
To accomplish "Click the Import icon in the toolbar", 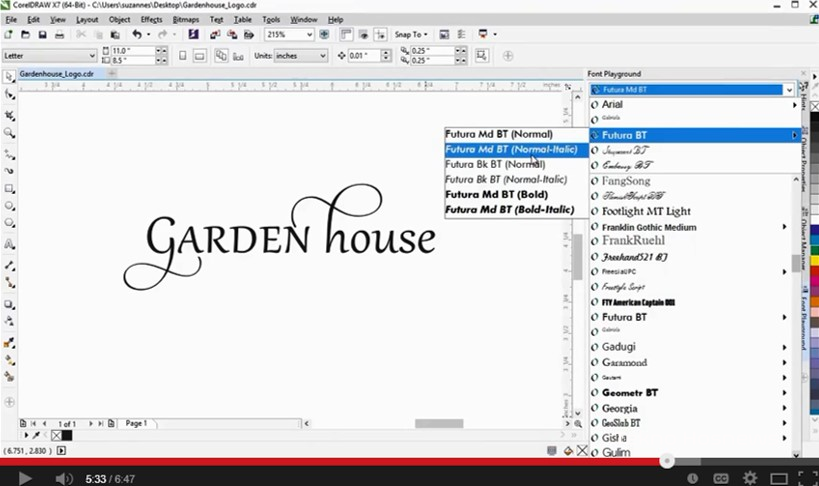I will click(x=215, y=34).
